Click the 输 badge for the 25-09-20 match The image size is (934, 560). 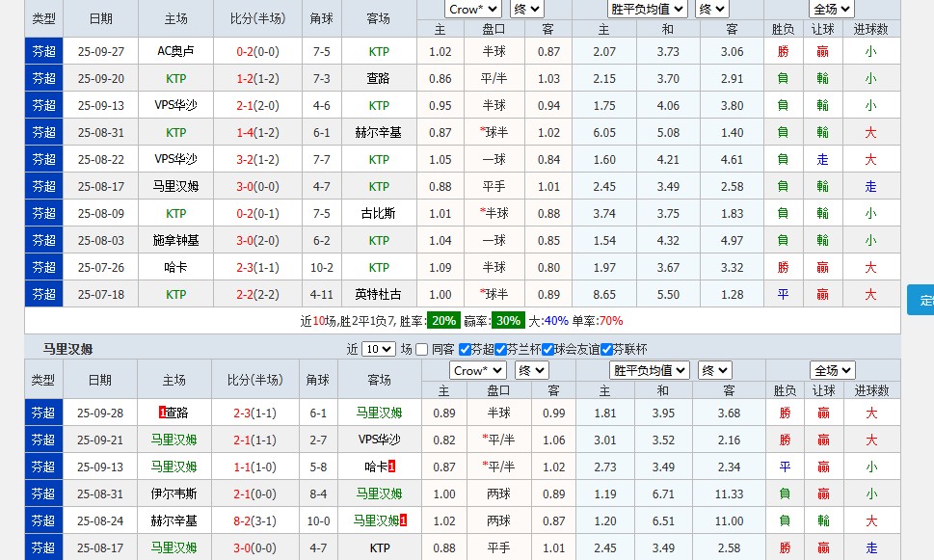[x=821, y=78]
